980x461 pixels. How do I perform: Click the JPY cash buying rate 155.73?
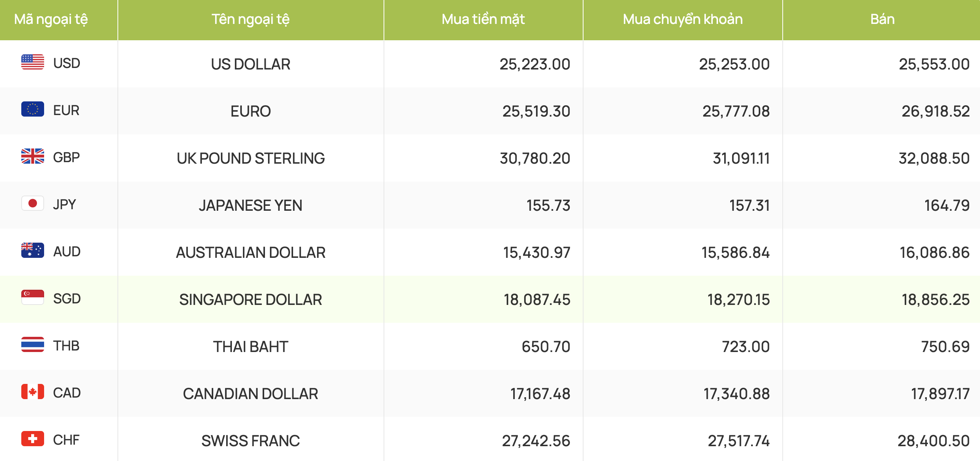[x=548, y=205]
